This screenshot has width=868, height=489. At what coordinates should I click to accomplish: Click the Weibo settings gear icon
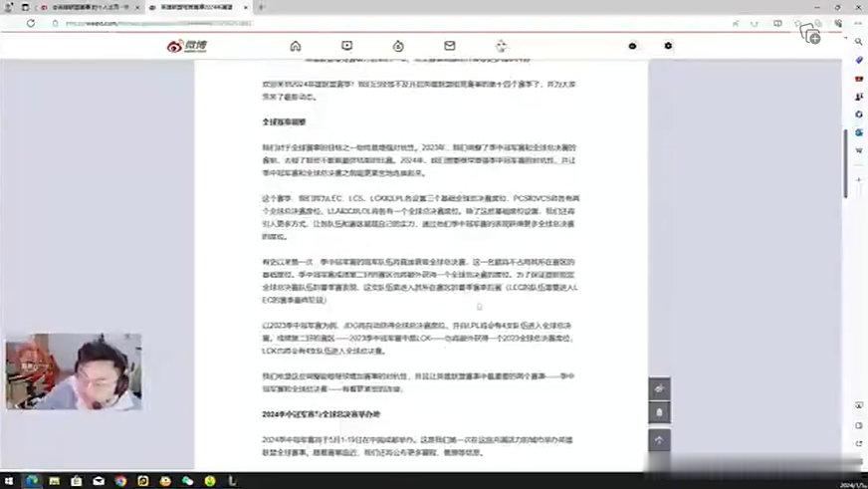click(x=668, y=46)
